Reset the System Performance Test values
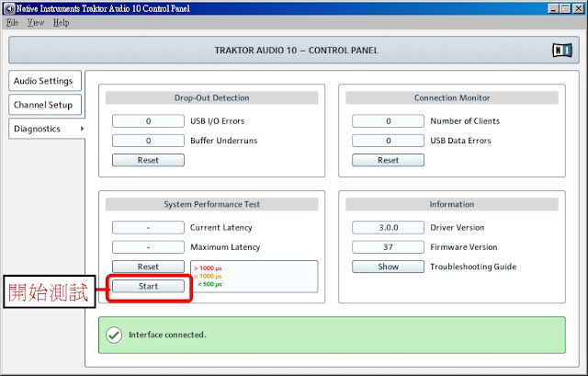The image size is (588, 376). (x=148, y=267)
